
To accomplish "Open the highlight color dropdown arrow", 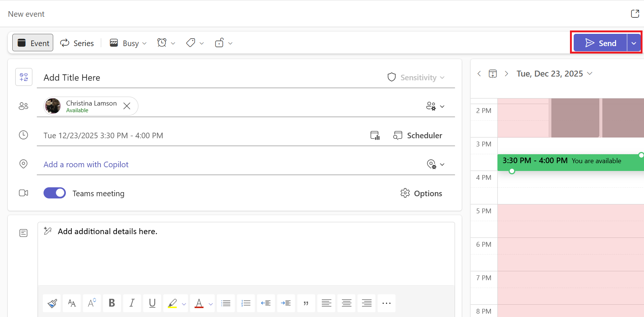I will (x=184, y=304).
